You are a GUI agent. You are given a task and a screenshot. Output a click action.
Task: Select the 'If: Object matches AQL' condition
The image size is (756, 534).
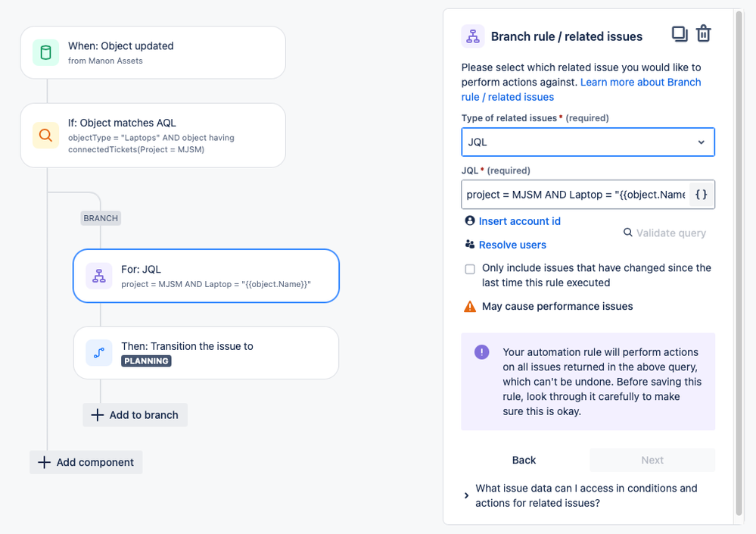[153, 136]
